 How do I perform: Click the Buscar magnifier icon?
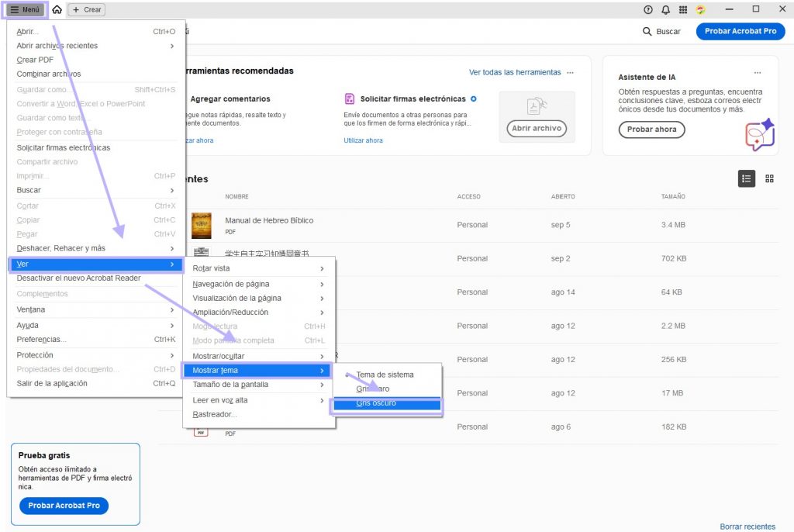point(647,32)
